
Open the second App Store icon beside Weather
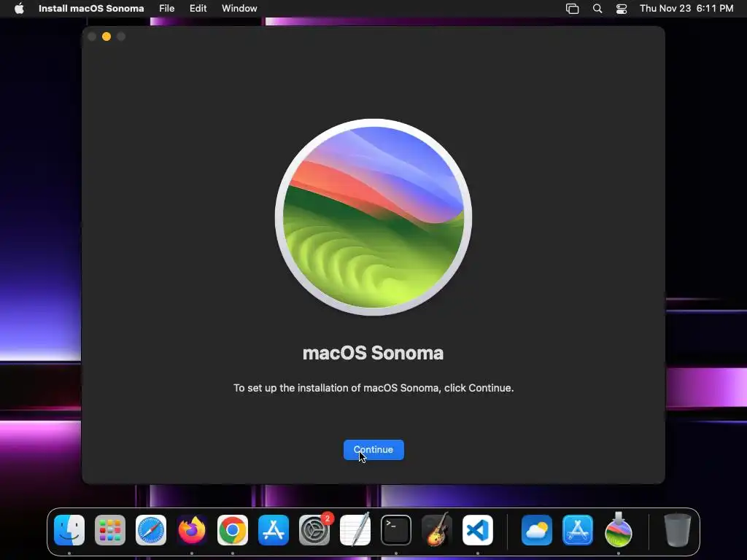[x=578, y=530]
